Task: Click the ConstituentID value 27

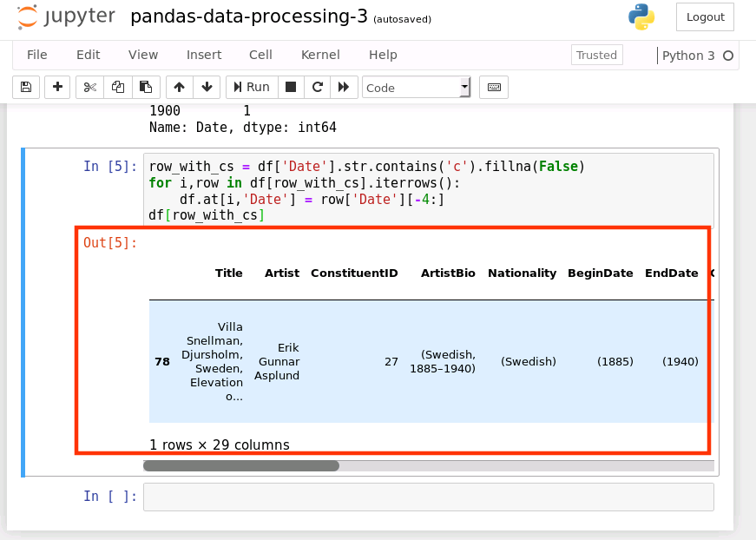Action: 391,362
